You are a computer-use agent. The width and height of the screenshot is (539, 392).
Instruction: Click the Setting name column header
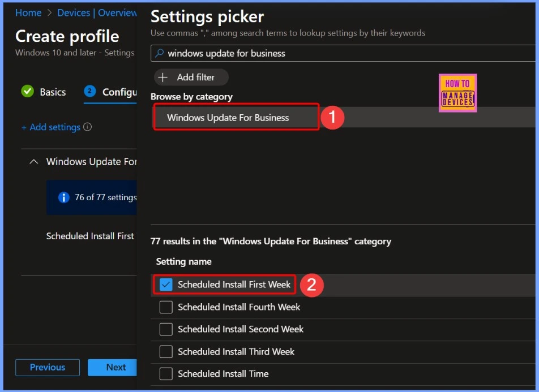183,261
